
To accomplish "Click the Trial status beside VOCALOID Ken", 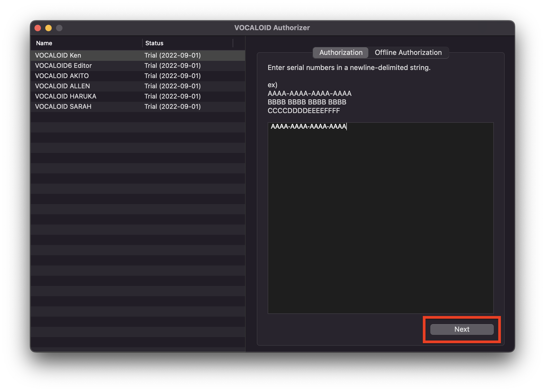I will click(x=172, y=55).
